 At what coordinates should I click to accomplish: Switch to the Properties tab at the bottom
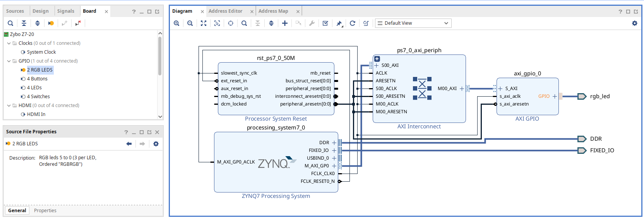click(x=45, y=211)
